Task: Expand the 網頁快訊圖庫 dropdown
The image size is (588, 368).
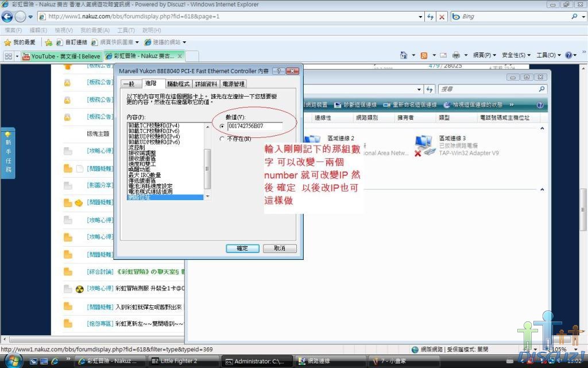Action: tap(137, 42)
